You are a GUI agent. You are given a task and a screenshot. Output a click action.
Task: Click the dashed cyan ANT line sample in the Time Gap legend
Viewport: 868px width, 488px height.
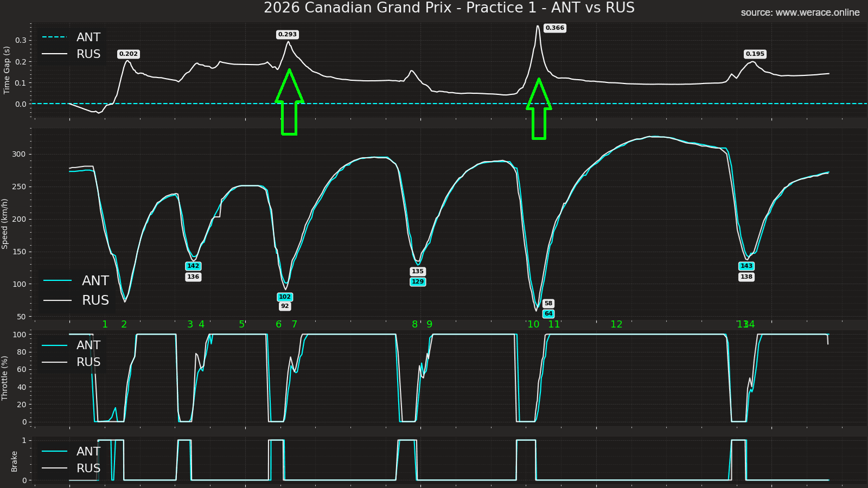(x=55, y=37)
